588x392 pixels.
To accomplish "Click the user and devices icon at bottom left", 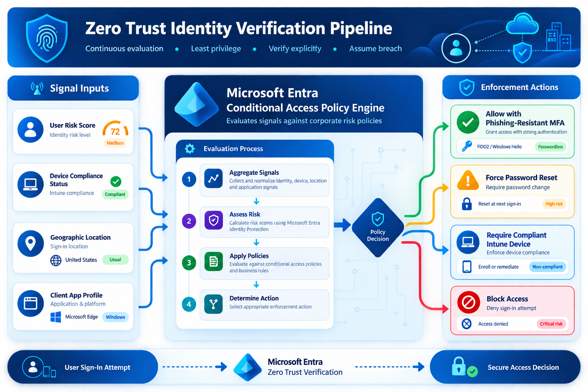I will tap(39, 367).
